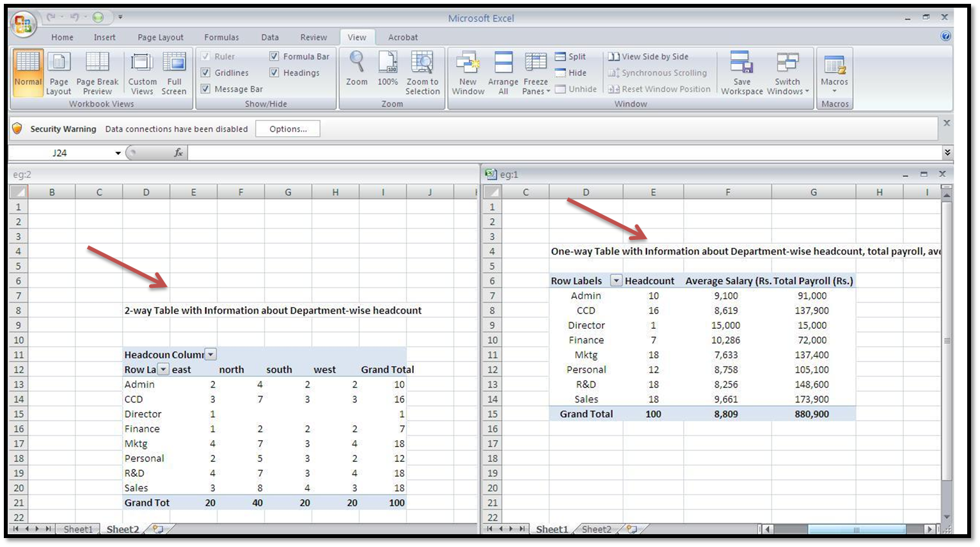Viewport: 980px width, 547px height.
Task: Open Excel Help question mark icon
Action: [x=945, y=36]
